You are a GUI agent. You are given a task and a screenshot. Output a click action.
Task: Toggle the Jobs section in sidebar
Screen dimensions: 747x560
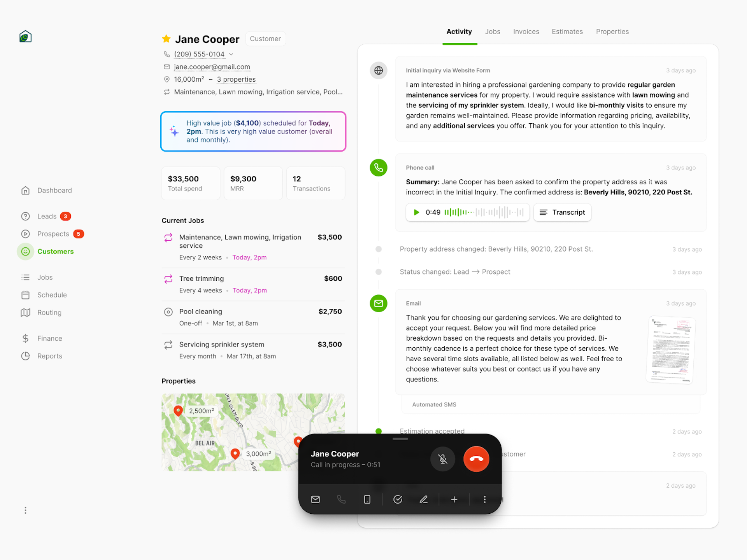point(45,277)
